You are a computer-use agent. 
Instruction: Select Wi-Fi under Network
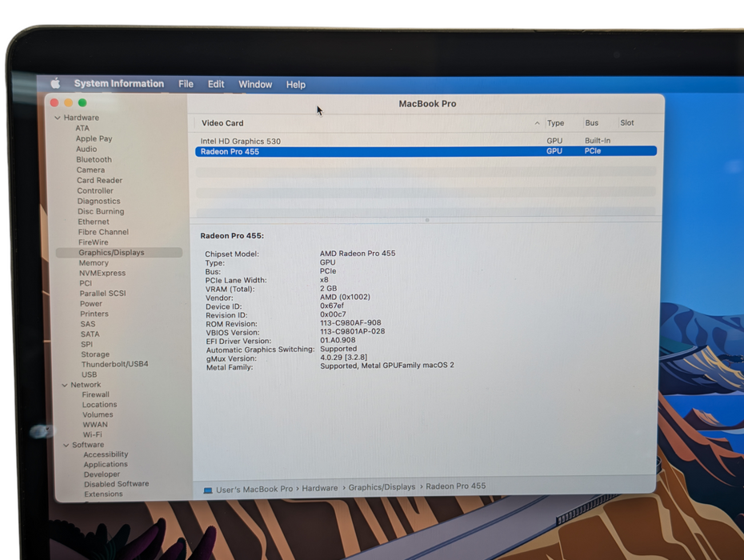coord(93,434)
